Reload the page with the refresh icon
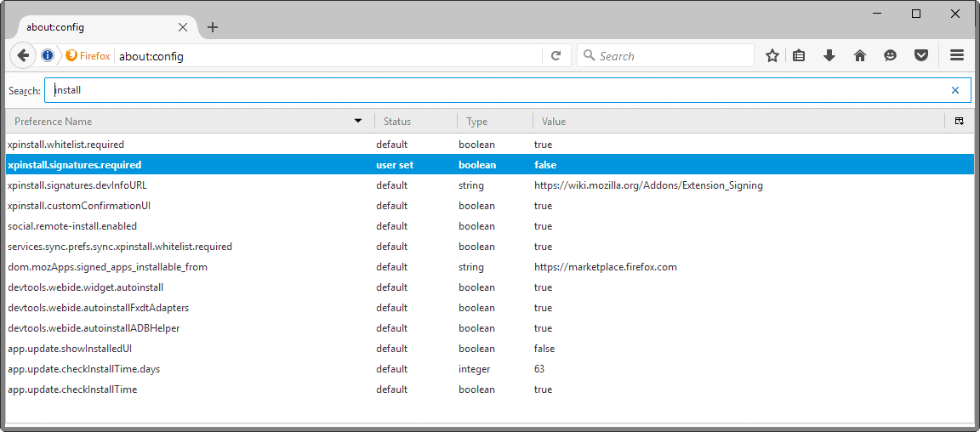Screen dimensions: 980x432 click(x=556, y=56)
